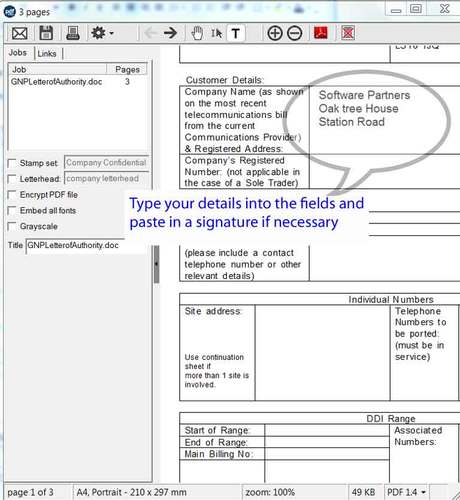Viewport: 460px width, 500px height.
Task: Click the empty Site address field cell
Action: point(322,353)
